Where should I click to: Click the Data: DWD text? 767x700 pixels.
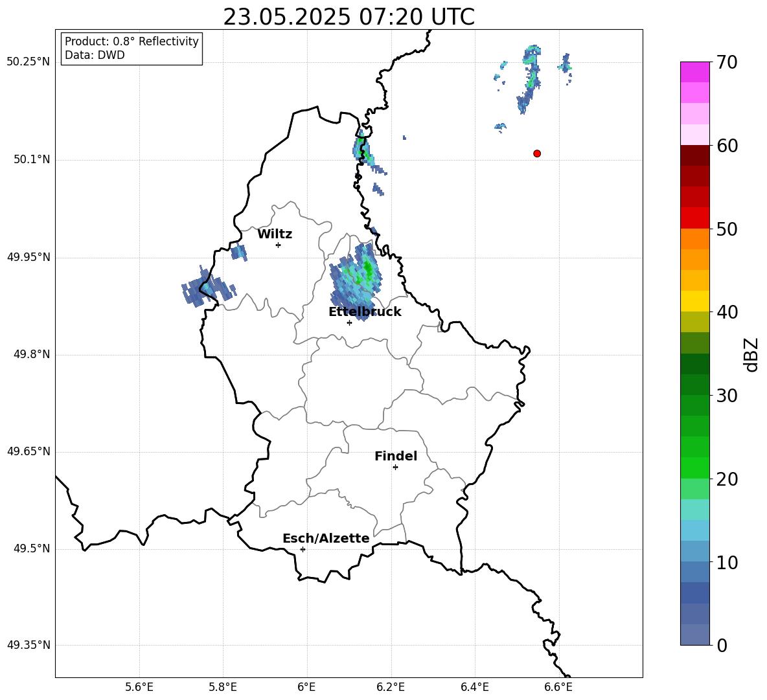tap(95, 55)
